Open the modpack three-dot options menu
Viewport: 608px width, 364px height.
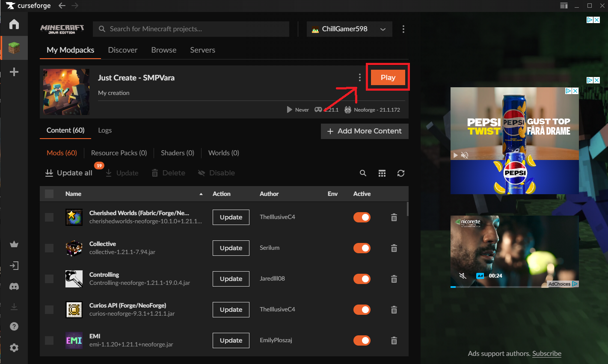[360, 77]
